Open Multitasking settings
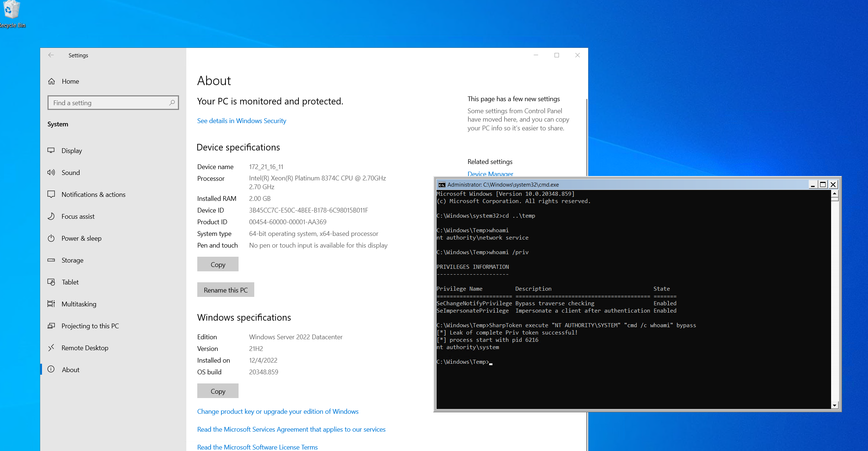 (113, 304)
